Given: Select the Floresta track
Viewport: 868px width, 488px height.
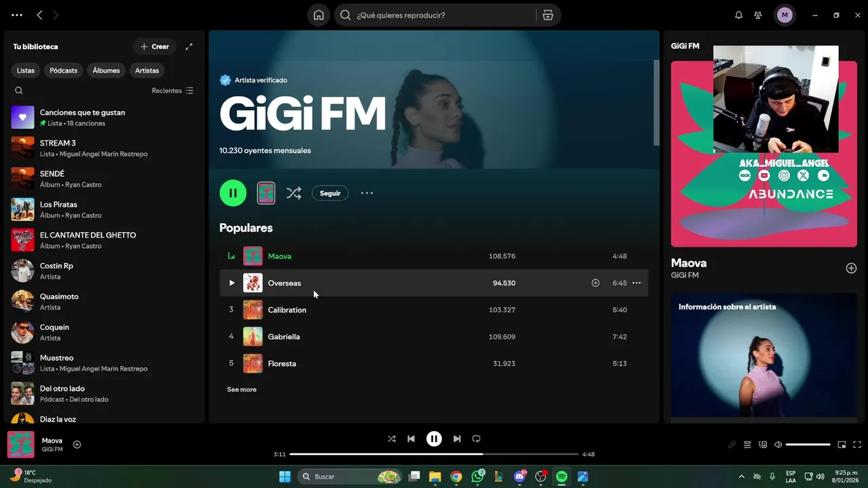Looking at the screenshot, I should (434, 363).
